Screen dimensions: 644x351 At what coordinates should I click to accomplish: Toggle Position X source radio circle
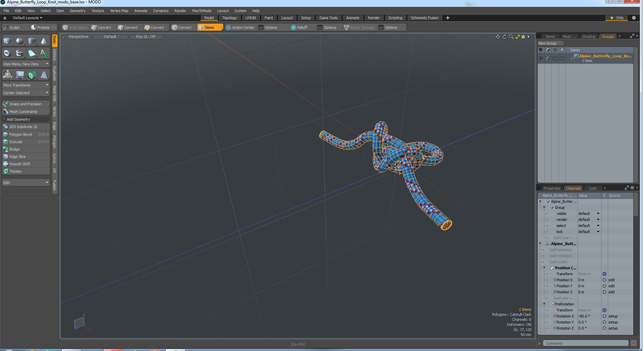[604, 280]
